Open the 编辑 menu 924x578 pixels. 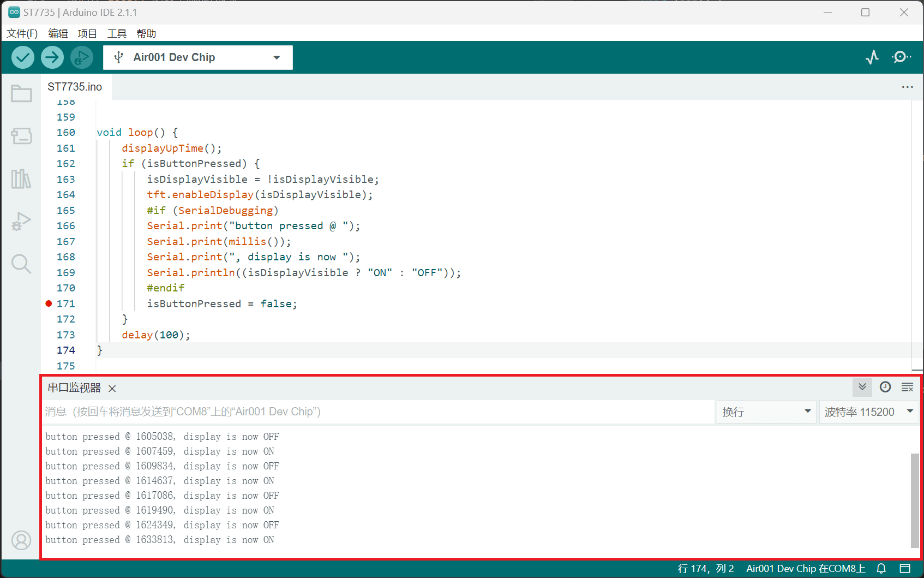click(58, 33)
